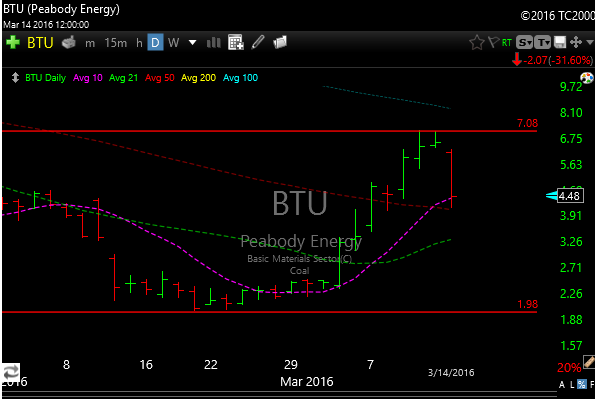Click the 6.75 price scale value

tap(571, 139)
